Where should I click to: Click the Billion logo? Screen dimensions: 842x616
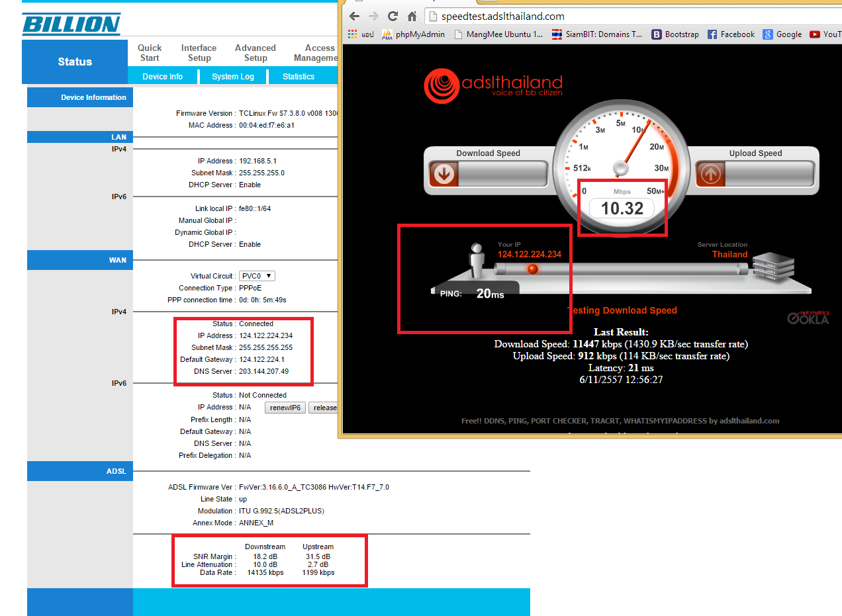71,24
